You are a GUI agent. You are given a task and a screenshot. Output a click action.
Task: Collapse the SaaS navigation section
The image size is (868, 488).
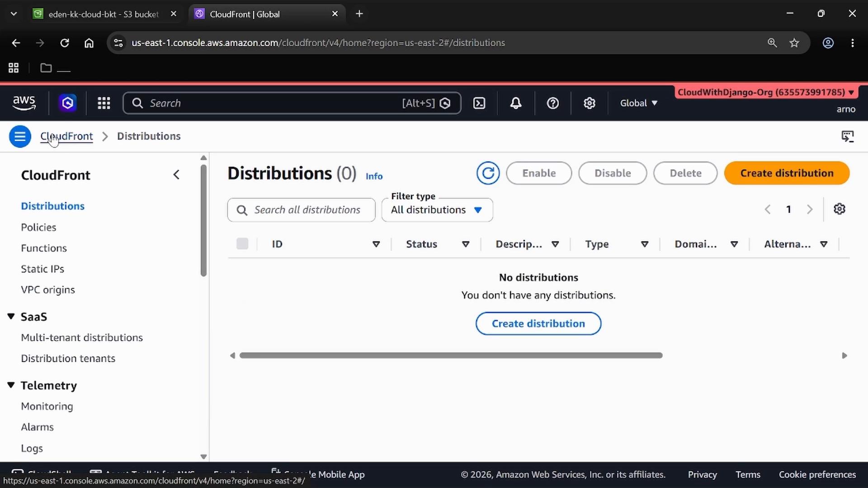pyautogui.click(x=11, y=317)
